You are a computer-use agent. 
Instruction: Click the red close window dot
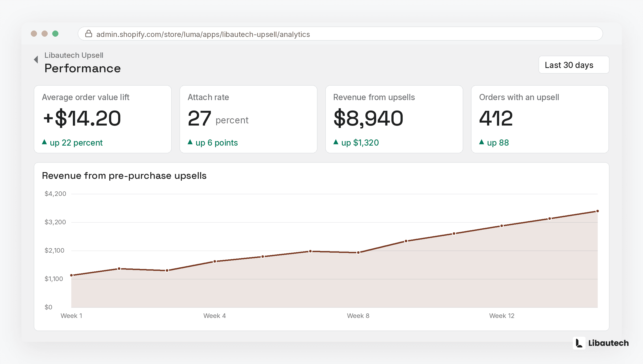pos(34,34)
